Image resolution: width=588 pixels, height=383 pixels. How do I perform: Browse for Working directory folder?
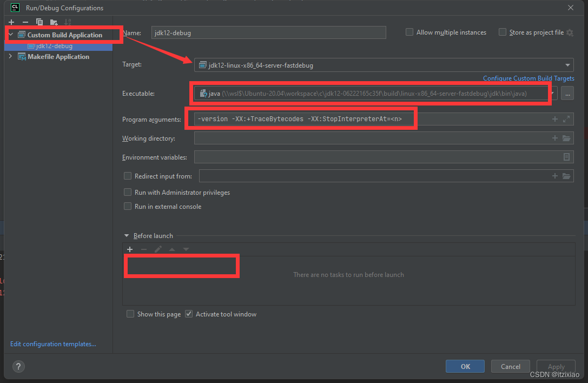coord(566,138)
